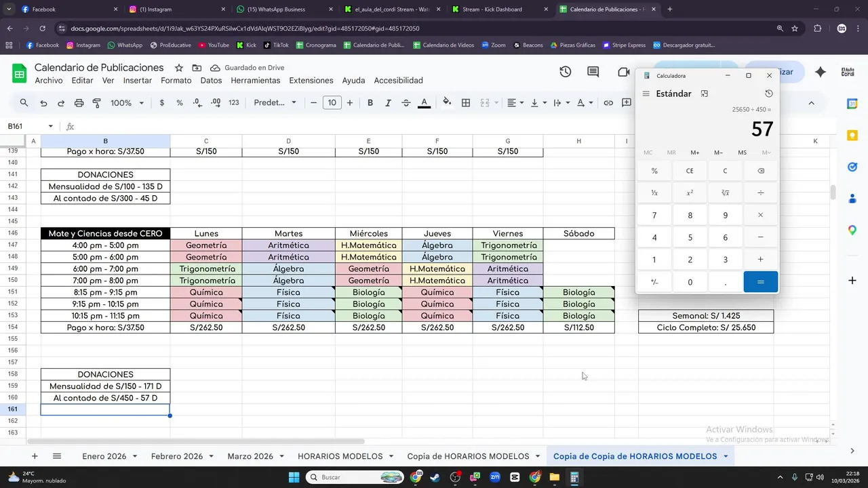Open comments panel icon
The image size is (868, 488).
pos(593,72)
